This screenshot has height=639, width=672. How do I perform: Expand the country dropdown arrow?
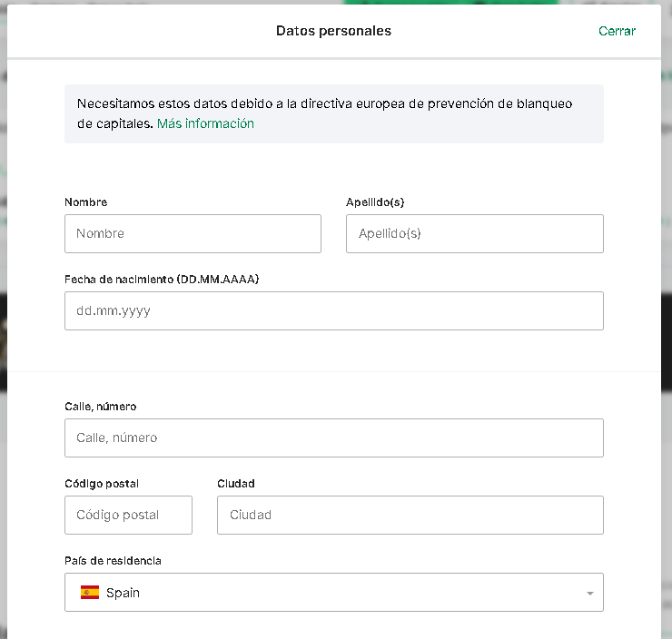pyautogui.click(x=589, y=594)
